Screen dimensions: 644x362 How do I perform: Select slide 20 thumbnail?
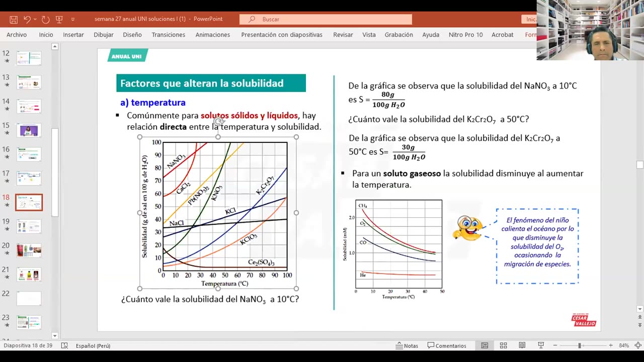(29, 250)
